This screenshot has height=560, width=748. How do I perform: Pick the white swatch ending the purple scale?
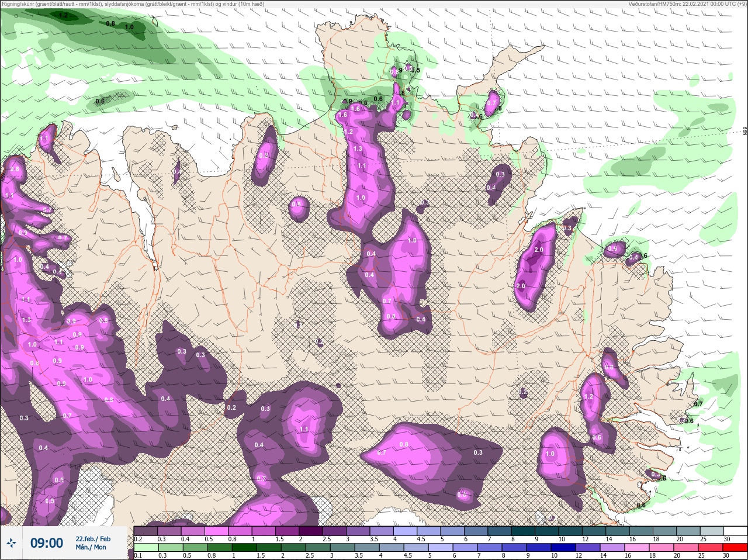click(x=736, y=530)
